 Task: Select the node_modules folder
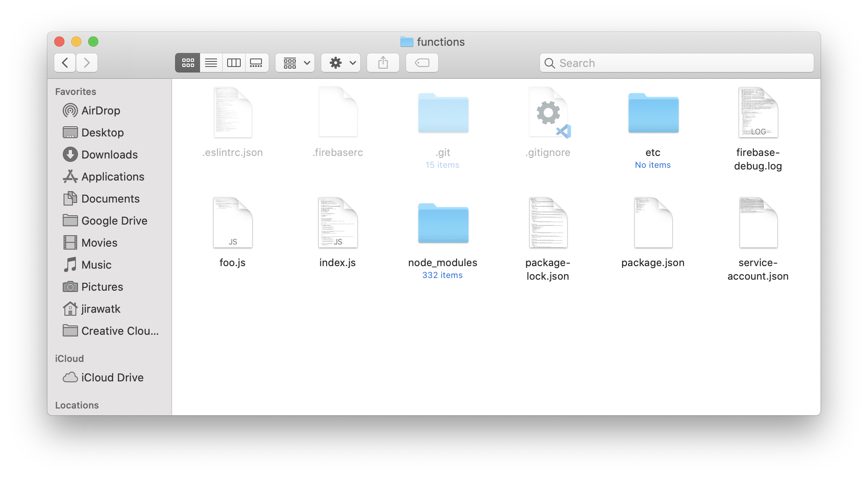tap(443, 223)
